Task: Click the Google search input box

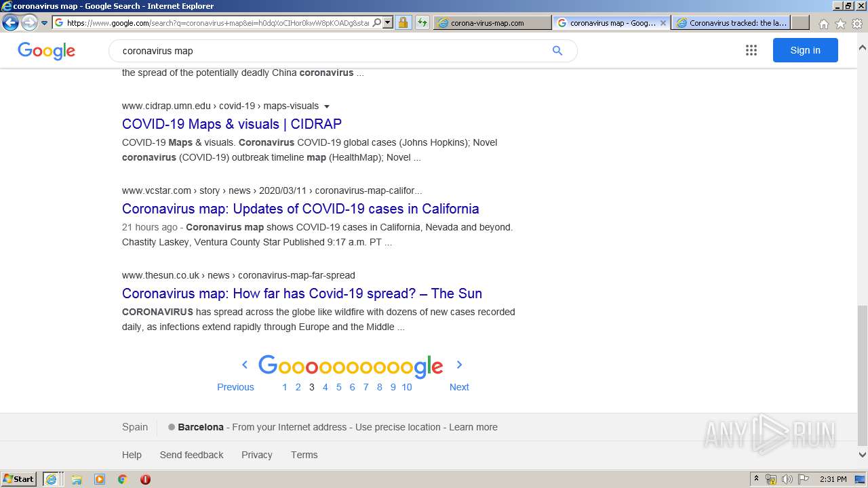Action: click(332, 51)
